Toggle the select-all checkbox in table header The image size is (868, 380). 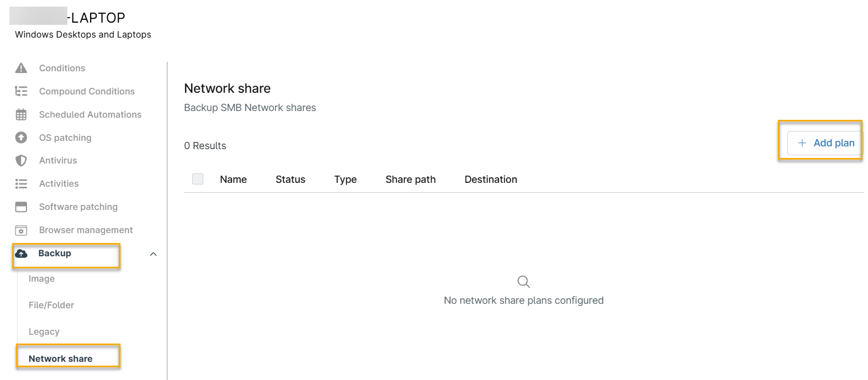(198, 179)
